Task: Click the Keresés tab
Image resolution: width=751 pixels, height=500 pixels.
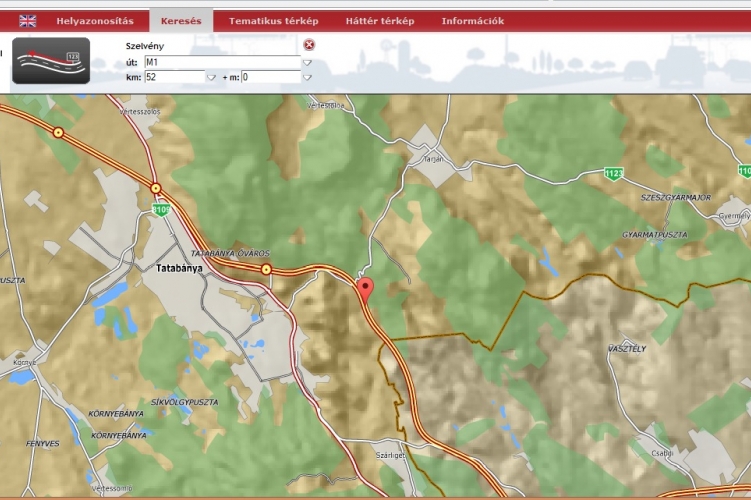Action: 181,21
